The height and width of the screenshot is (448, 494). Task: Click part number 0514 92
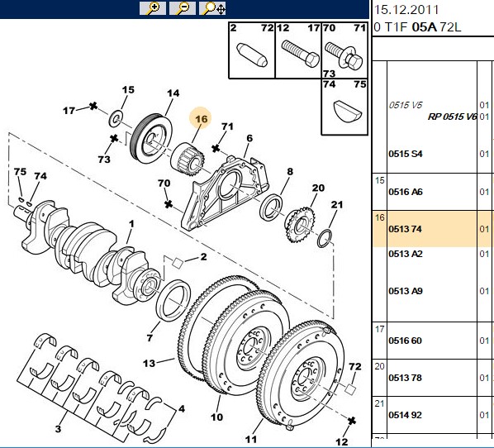point(405,415)
